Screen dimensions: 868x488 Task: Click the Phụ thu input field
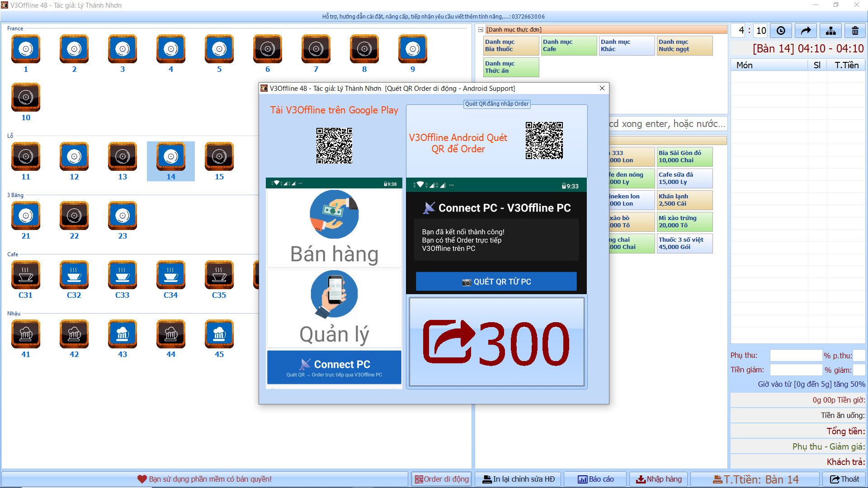pos(796,356)
